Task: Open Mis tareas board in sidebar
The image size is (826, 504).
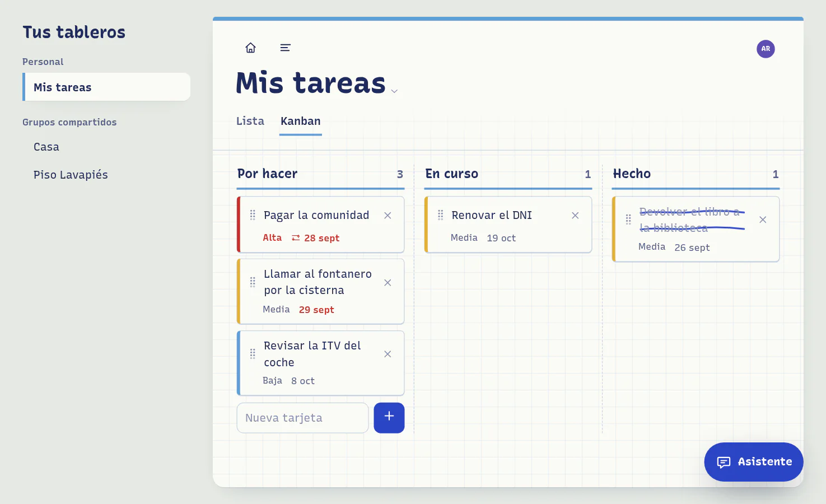Action: pyautogui.click(x=106, y=87)
